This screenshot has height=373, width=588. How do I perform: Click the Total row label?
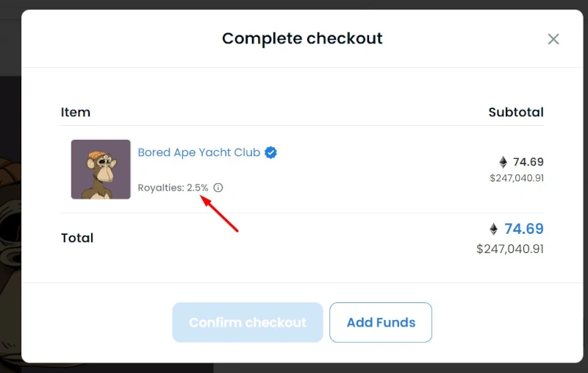pos(77,238)
